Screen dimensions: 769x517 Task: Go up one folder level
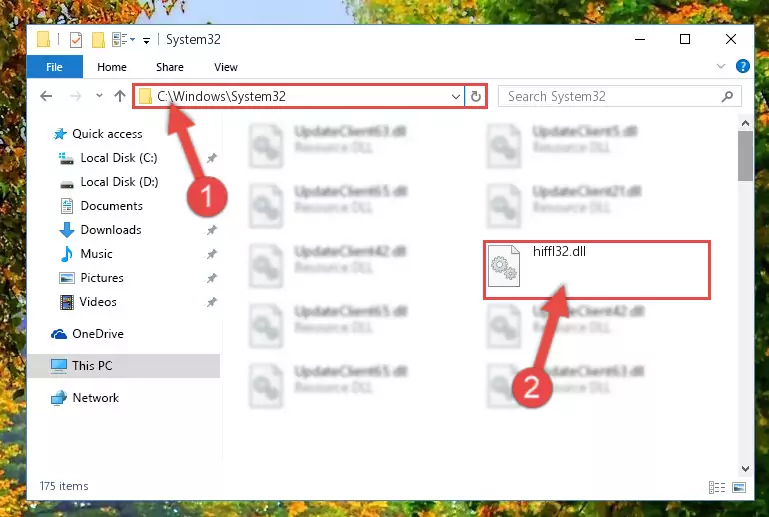(120, 96)
